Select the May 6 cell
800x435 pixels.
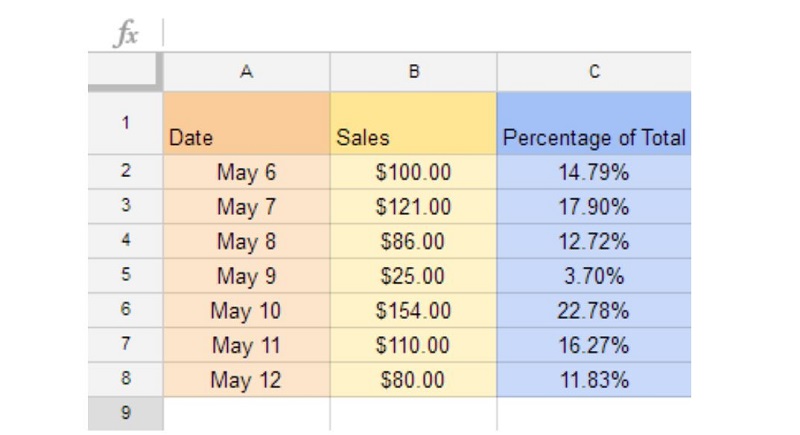pyautogui.click(x=246, y=172)
